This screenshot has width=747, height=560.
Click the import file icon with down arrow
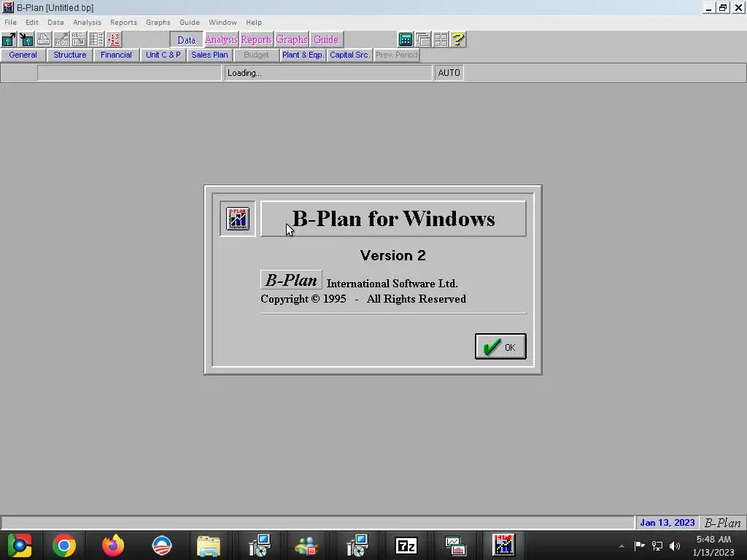pyautogui.click(x=26, y=39)
